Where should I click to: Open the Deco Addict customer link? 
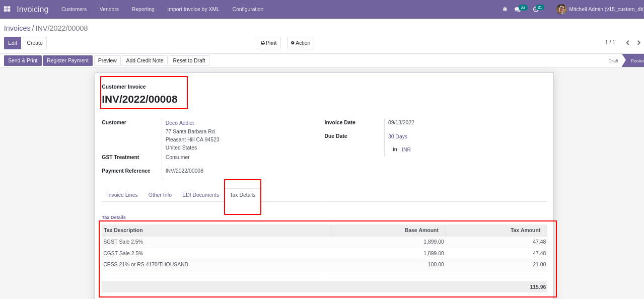(x=180, y=123)
